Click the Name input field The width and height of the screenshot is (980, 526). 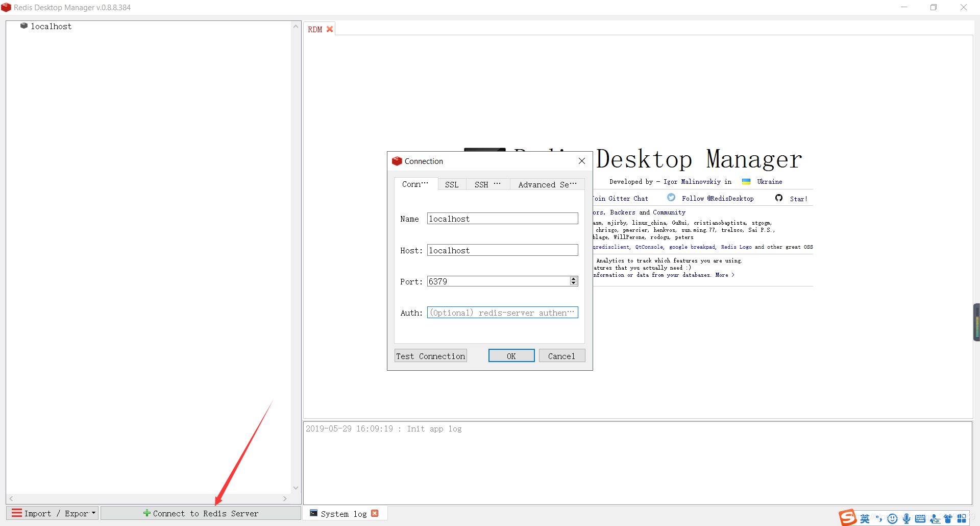[x=502, y=219]
